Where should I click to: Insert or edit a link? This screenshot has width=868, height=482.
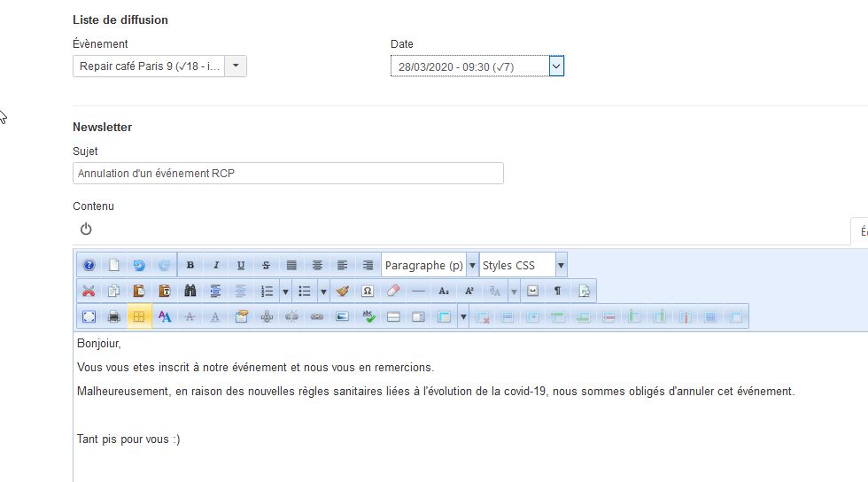[317, 317]
